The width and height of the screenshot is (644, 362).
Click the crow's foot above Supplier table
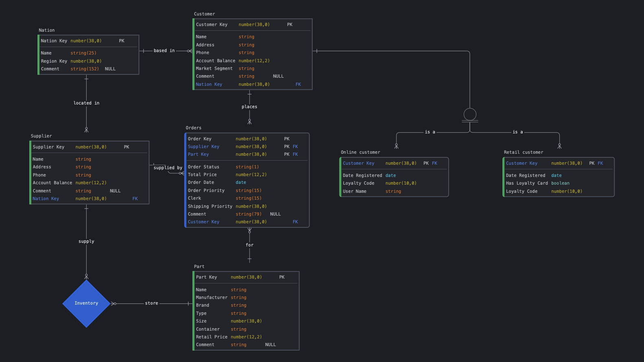(86, 130)
